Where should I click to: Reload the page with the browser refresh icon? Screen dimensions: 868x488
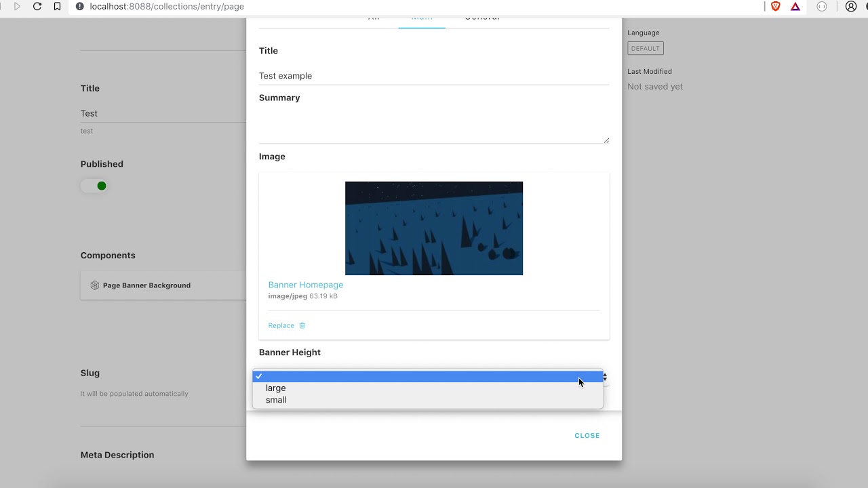click(x=37, y=7)
